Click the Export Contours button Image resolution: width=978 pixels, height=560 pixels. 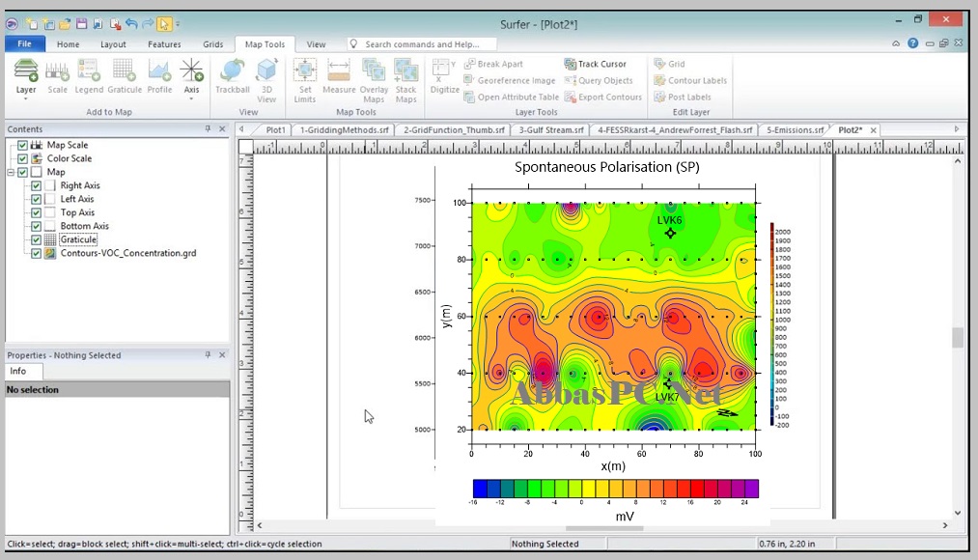point(602,97)
